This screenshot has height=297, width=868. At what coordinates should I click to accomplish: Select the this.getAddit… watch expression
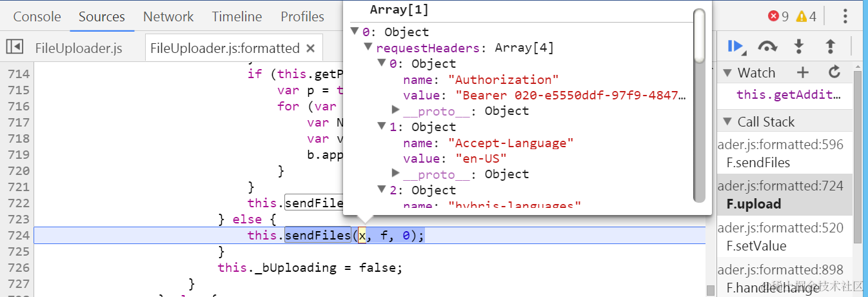coord(789,95)
